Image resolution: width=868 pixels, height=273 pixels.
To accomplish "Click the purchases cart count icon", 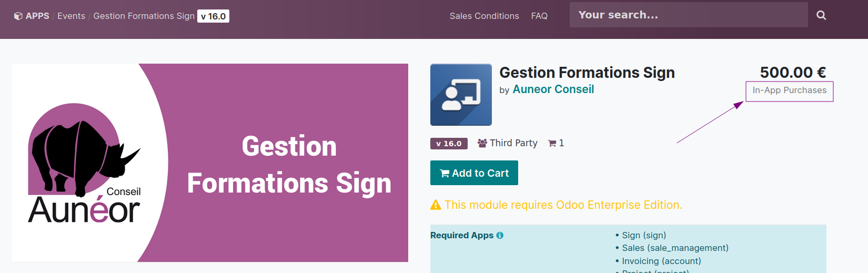I will click(x=552, y=143).
